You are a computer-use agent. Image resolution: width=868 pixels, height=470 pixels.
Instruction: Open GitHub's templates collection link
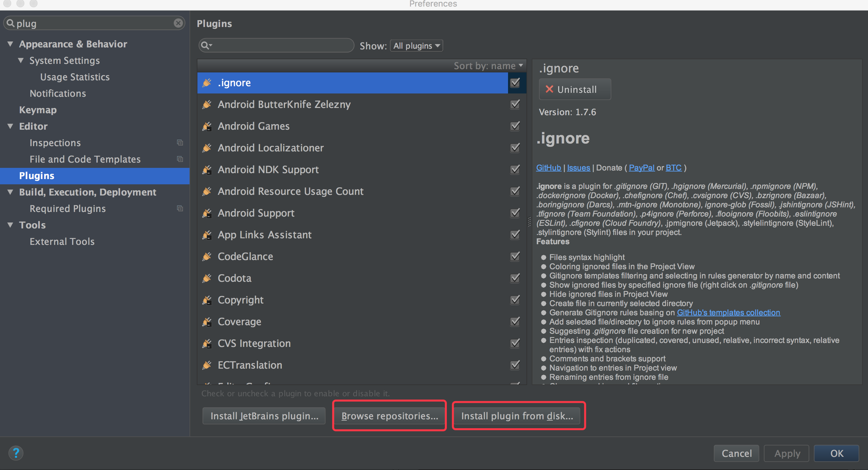click(x=728, y=313)
